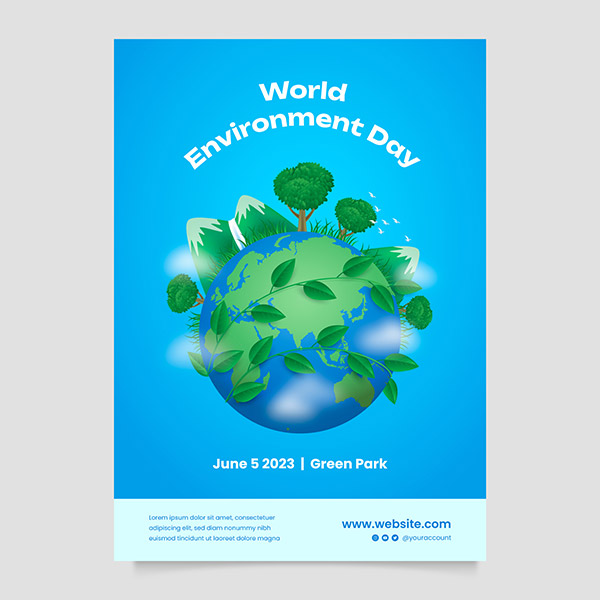Image resolution: width=600 pixels, height=600 pixels.
Task: Click the white cloud left of the globe
Action: (180, 260)
